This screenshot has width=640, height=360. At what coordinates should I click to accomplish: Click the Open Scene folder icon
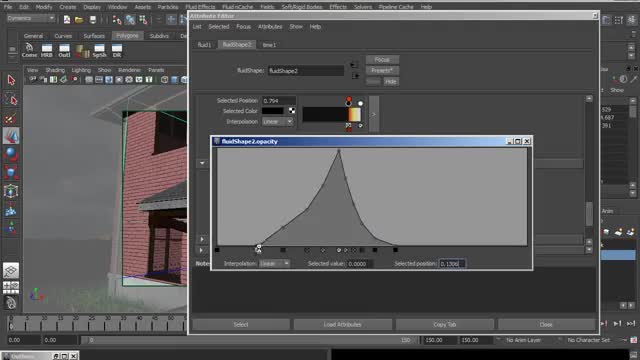click(x=79, y=19)
